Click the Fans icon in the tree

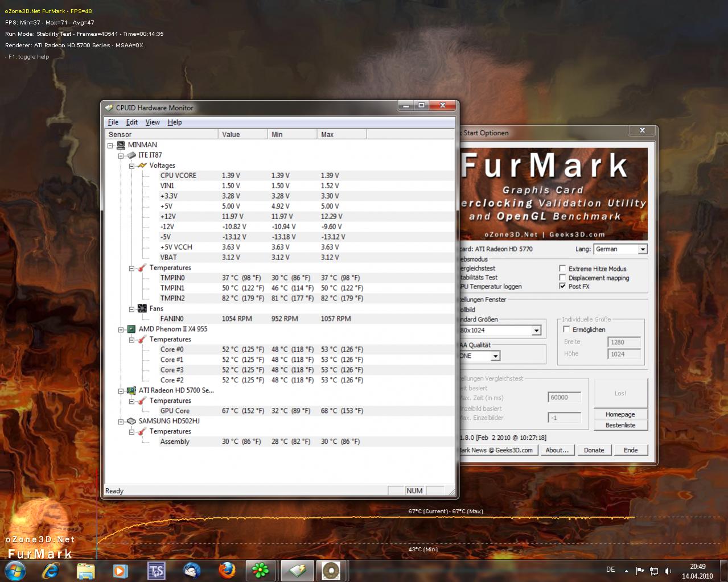(142, 308)
